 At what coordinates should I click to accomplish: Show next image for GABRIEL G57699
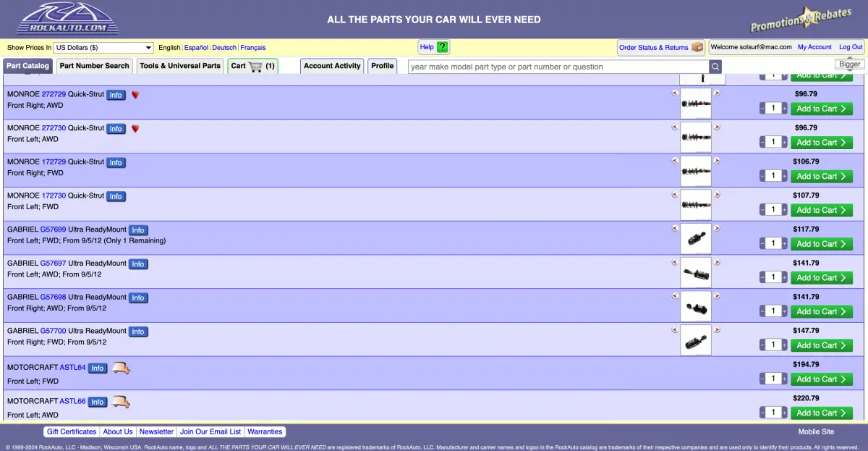(x=717, y=228)
